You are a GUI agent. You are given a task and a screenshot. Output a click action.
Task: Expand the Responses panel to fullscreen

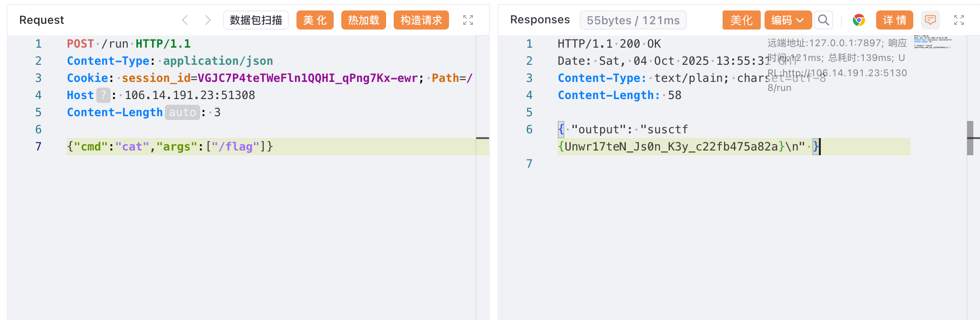[x=959, y=20]
